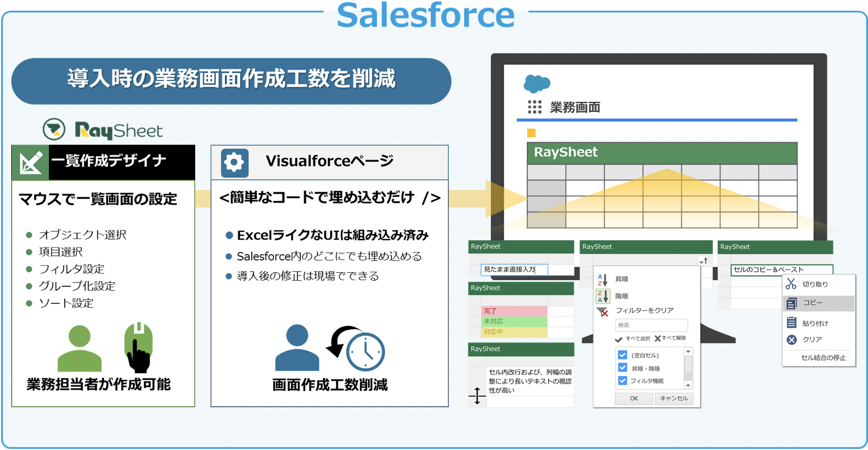Click the 導入時の業務画面作成工数を削減 banner
The image size is (868, 450).
coord(231,80)
